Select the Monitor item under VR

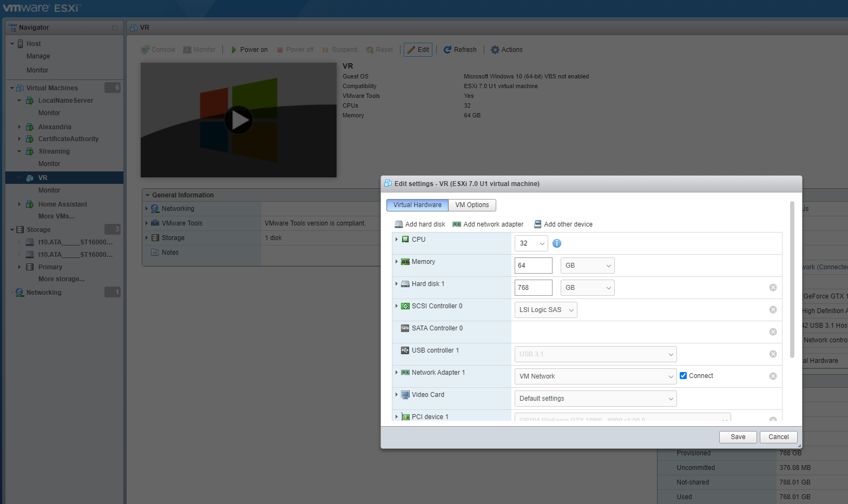click(x=49, y=190)
